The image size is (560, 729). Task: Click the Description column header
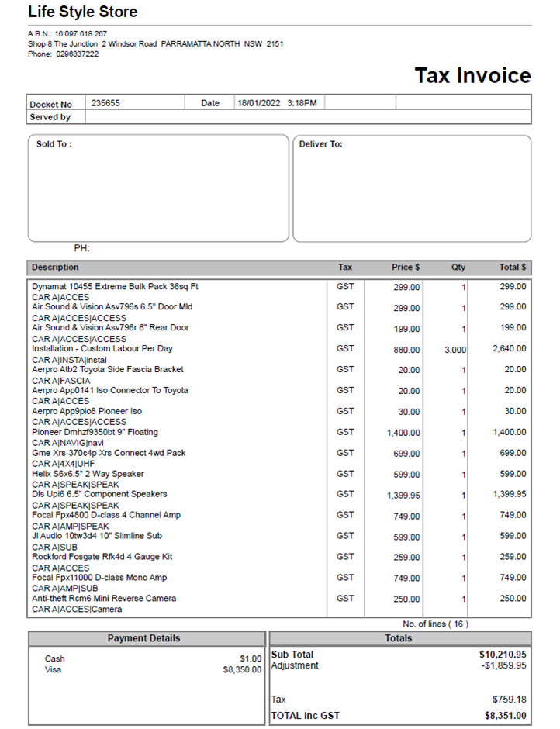click(x=55, y=268)
